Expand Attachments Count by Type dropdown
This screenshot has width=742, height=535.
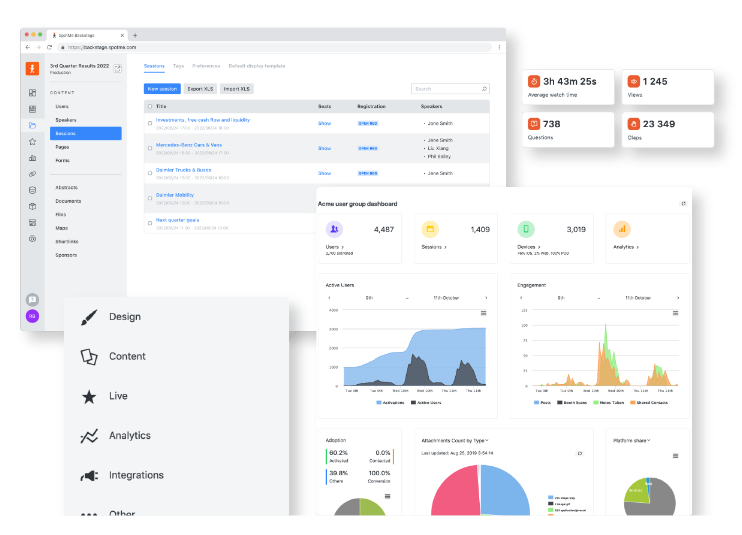click(487, 440)
